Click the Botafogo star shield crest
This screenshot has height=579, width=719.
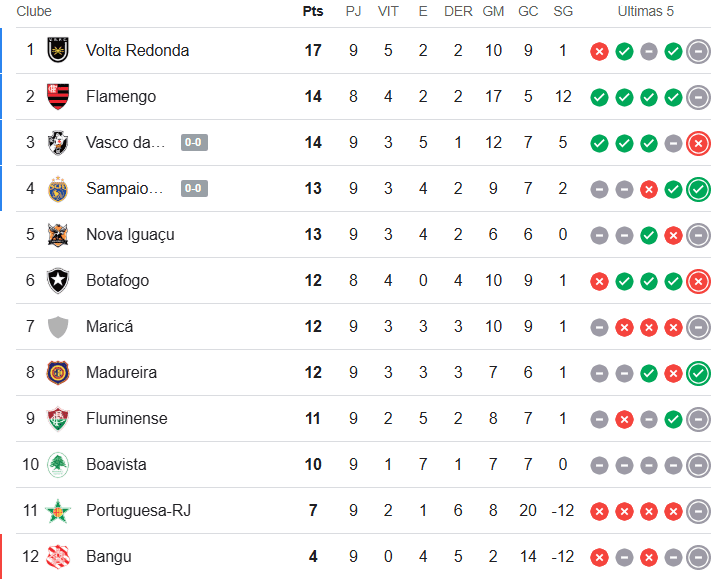click(x=58, y=281)
